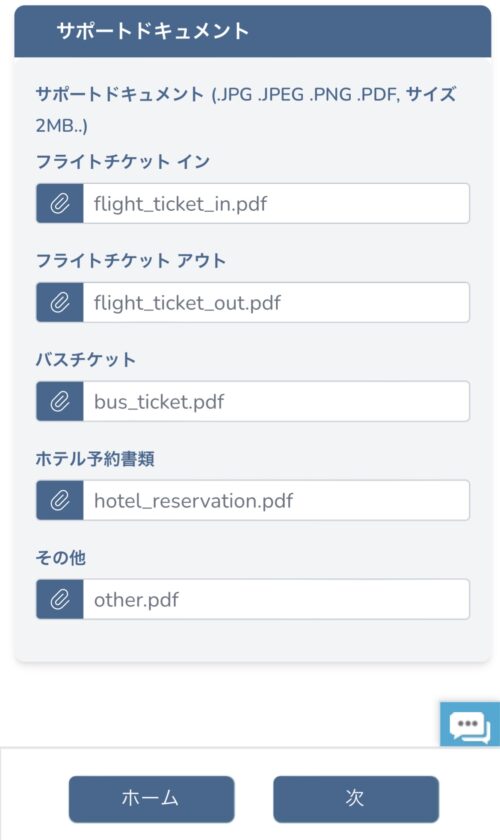Screen dimensions: 500x840
Task: Click the paperclip icon beside bus_ticket.pdf
Action: pos(59,401)
